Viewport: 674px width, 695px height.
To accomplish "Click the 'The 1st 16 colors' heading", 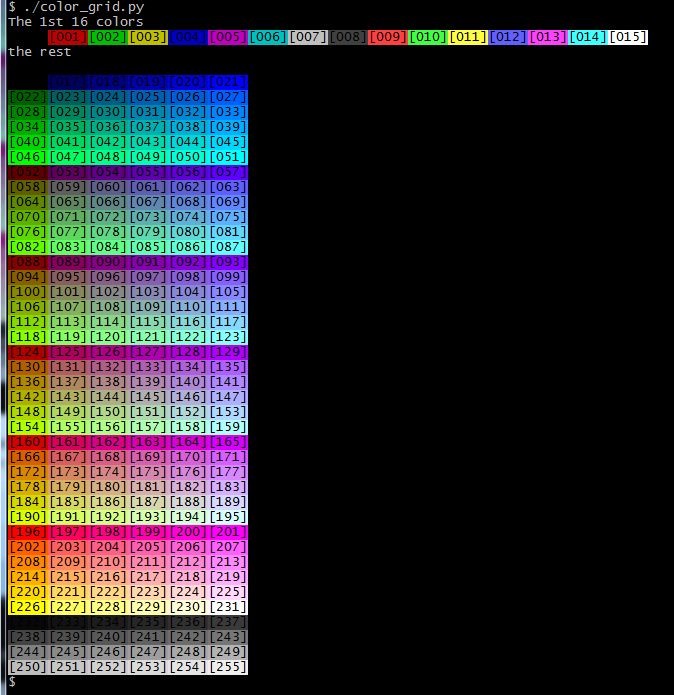I will pyautogui.click(x=75, y=22).
